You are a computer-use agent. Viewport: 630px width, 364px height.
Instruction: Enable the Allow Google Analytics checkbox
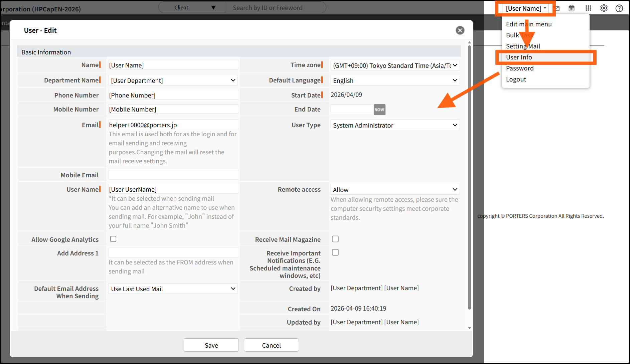click(113, 239)
